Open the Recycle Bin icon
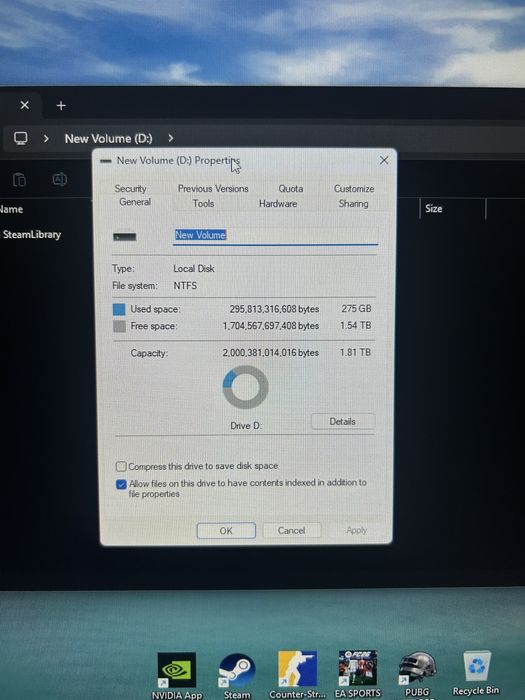Image resolution: width=525 pixels, height=700 pixels. [x=476, y=674]
